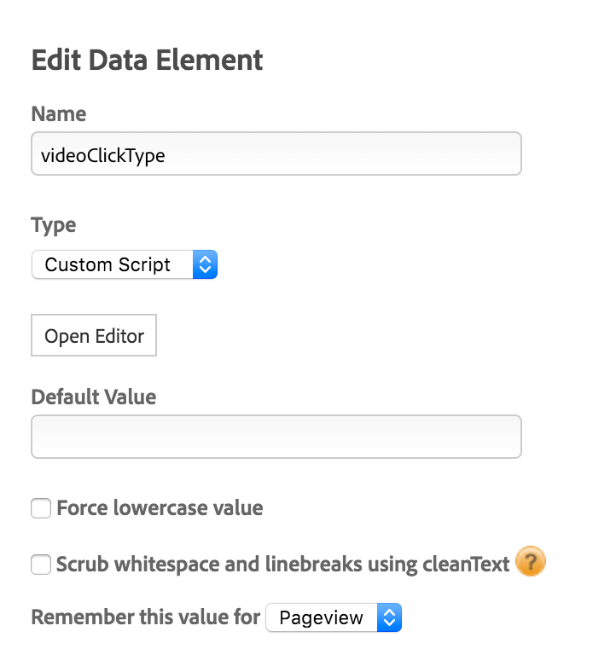Click the 'Force lowercase value' label text
The height and width of the screenshot is (672, 616).
point(160,508)
